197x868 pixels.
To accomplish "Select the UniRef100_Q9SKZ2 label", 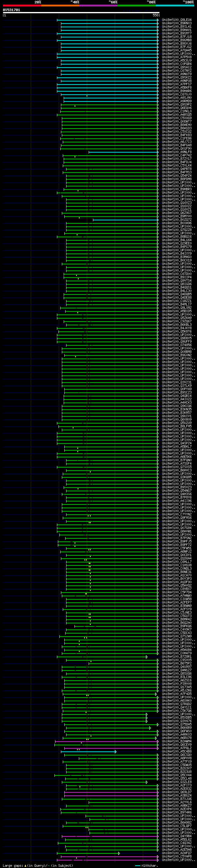I will point(177,78).
